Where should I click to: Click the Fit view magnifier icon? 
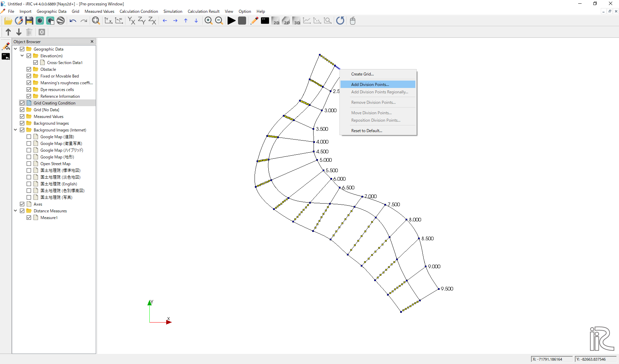click(96, 21)
